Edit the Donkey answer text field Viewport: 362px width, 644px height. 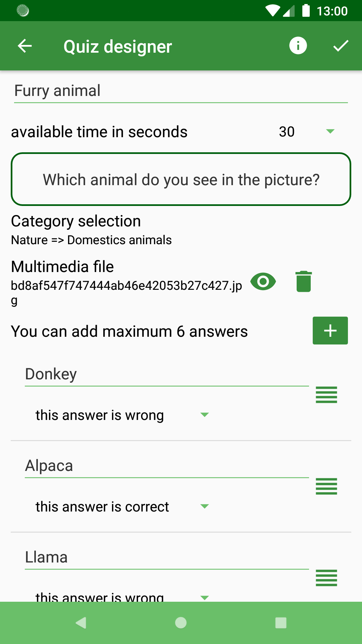[167, 374]
